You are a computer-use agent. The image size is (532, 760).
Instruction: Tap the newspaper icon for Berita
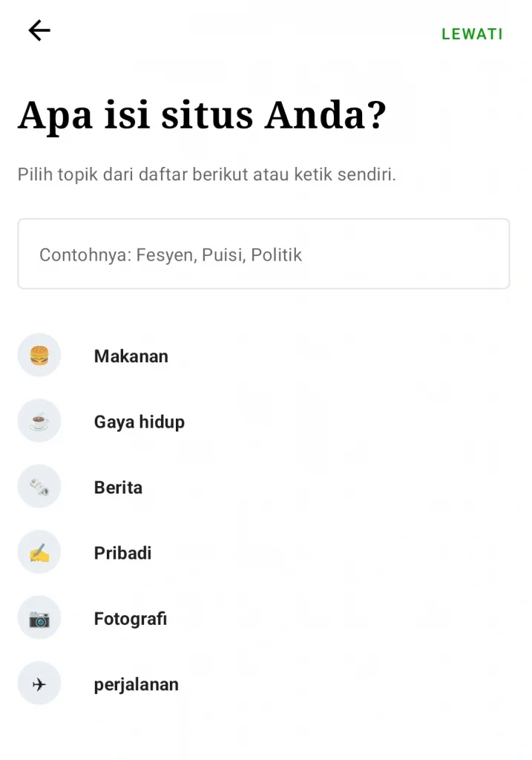pyautogui.click(x=39, y=487)
